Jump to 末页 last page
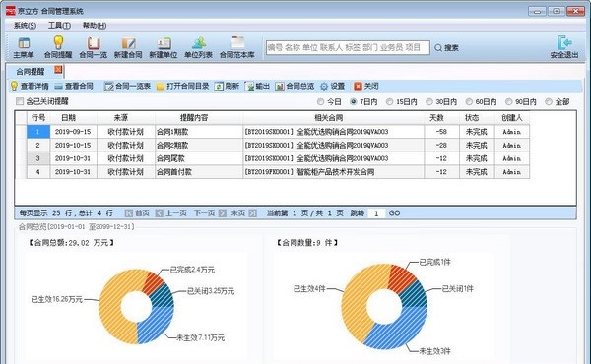 tap(243, 213)
